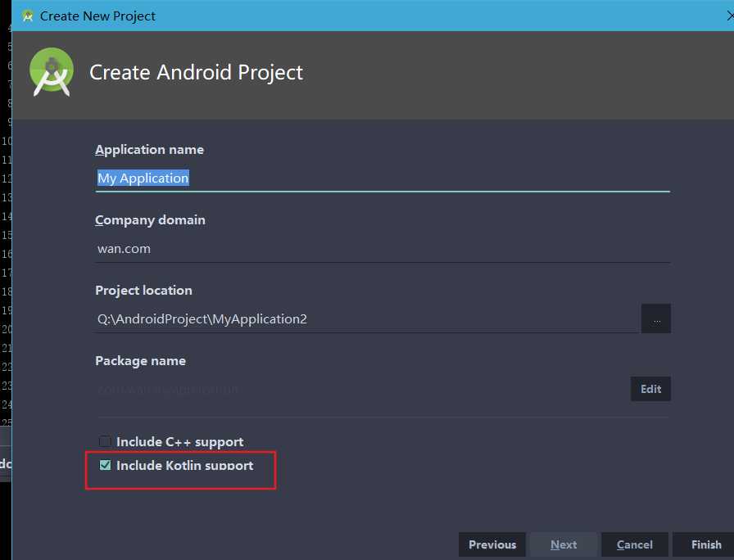Browse project location with the ellipsis button
Screen dimensions: 734x560
656,318
